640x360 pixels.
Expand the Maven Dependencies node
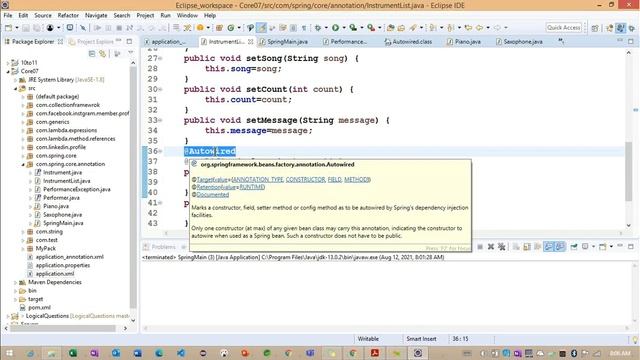pyautogui.click(x=16, y=282)
